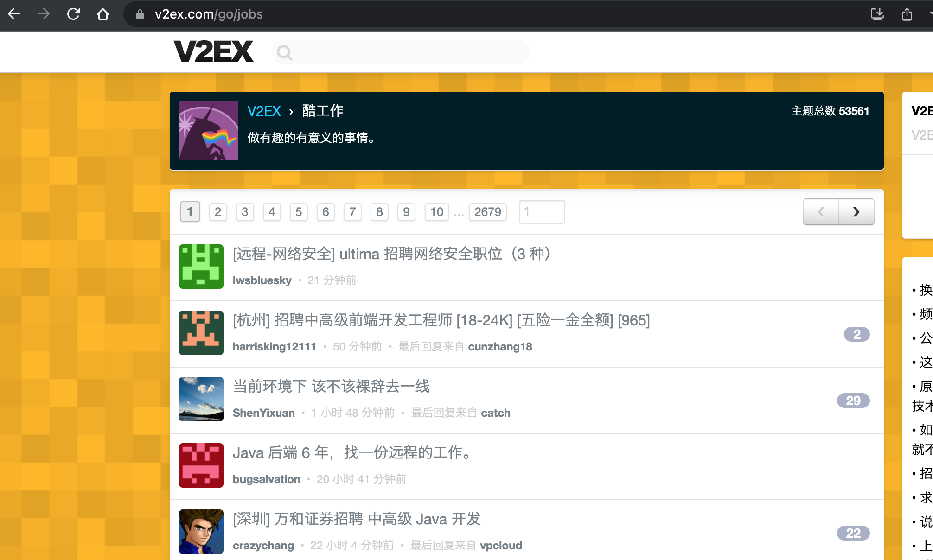
Task: Open user profile lwsbluesky
Action: pyautogui.click(x=262, y=280)
